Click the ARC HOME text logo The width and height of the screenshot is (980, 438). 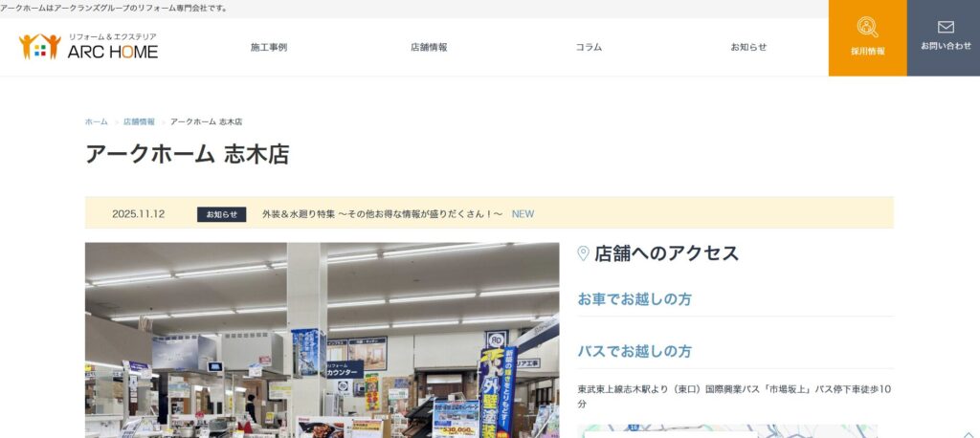[x=113, y=53]
